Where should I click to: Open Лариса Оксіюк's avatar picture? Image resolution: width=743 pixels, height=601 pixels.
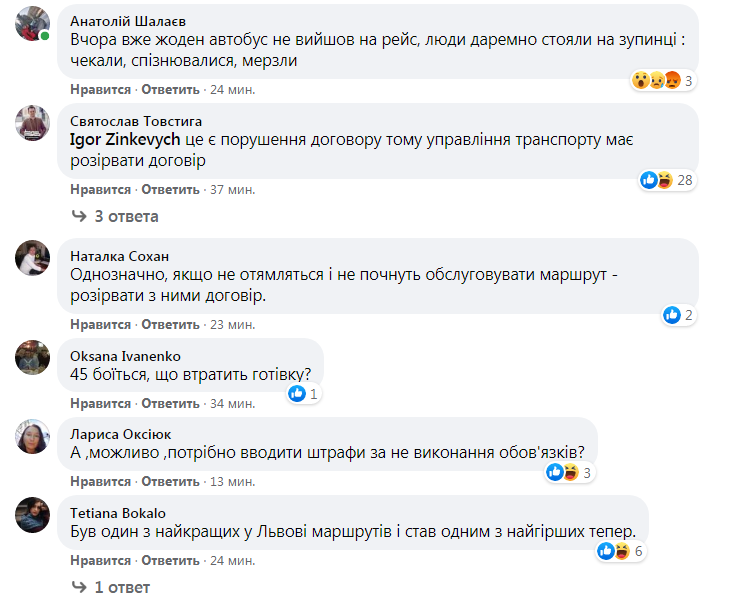32,436
